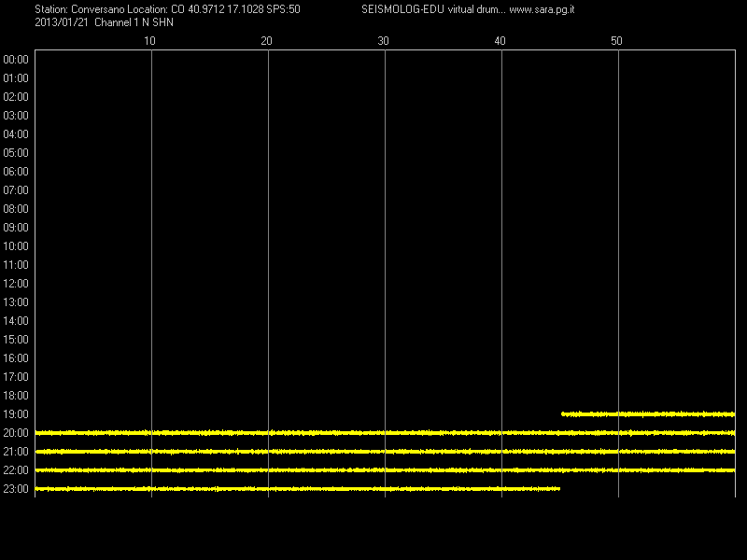The height and width of the screenshot is (560, 747).
Task: Click the 20:00 seismic trace
Action: tap(385, 433)
